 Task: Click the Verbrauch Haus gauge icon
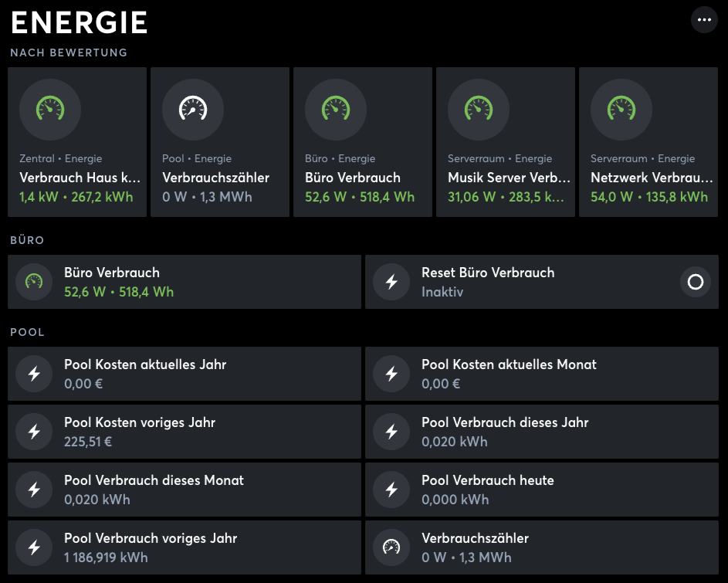[x=49, y=109]
